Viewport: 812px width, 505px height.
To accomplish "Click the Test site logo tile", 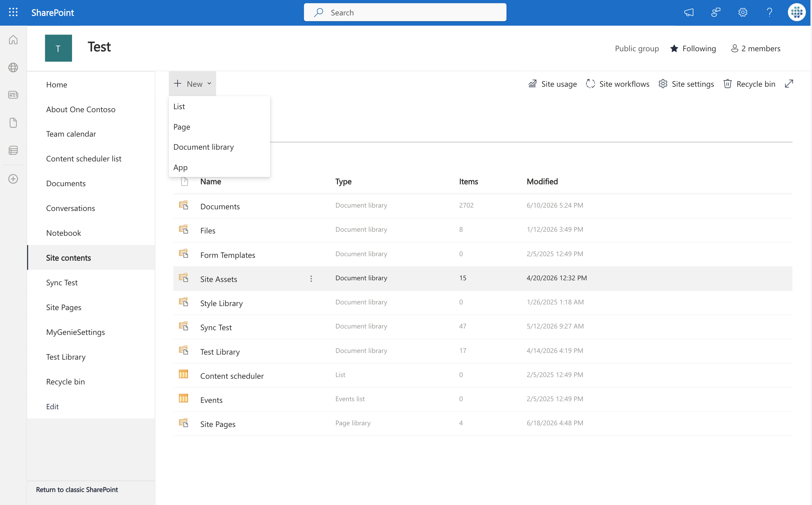I will point(58,48).
